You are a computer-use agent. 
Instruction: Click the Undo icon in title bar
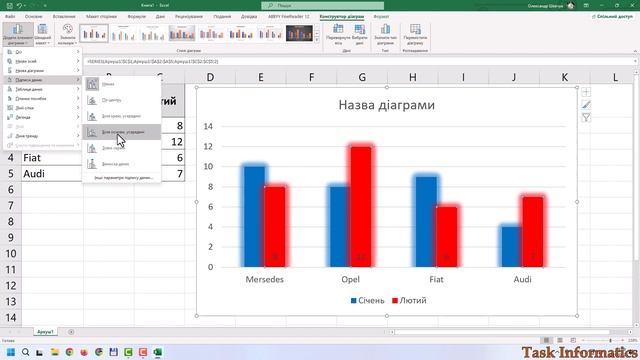click(19, 6)
